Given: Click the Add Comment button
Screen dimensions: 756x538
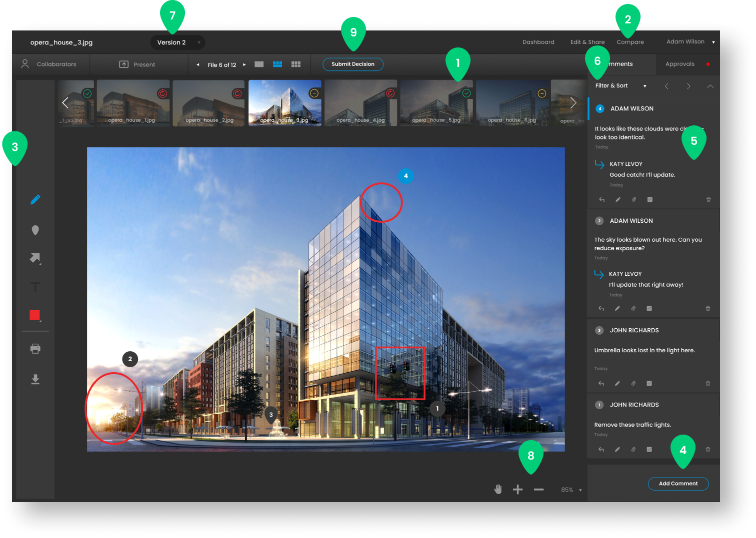Looking at the screenshot, I should 678,484.
